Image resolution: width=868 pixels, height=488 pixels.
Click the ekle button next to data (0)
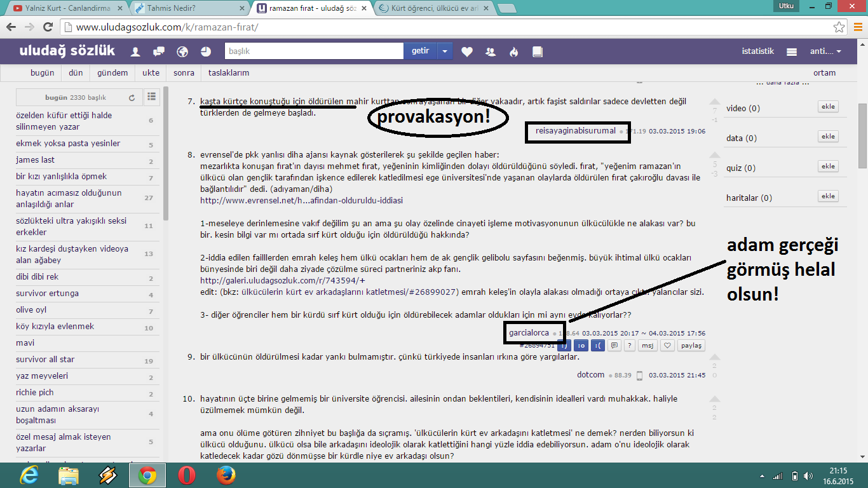click(828, 137)
